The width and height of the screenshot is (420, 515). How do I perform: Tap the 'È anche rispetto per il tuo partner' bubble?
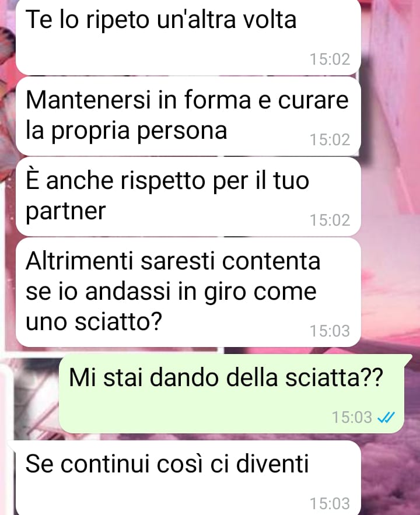pos(188,197)
